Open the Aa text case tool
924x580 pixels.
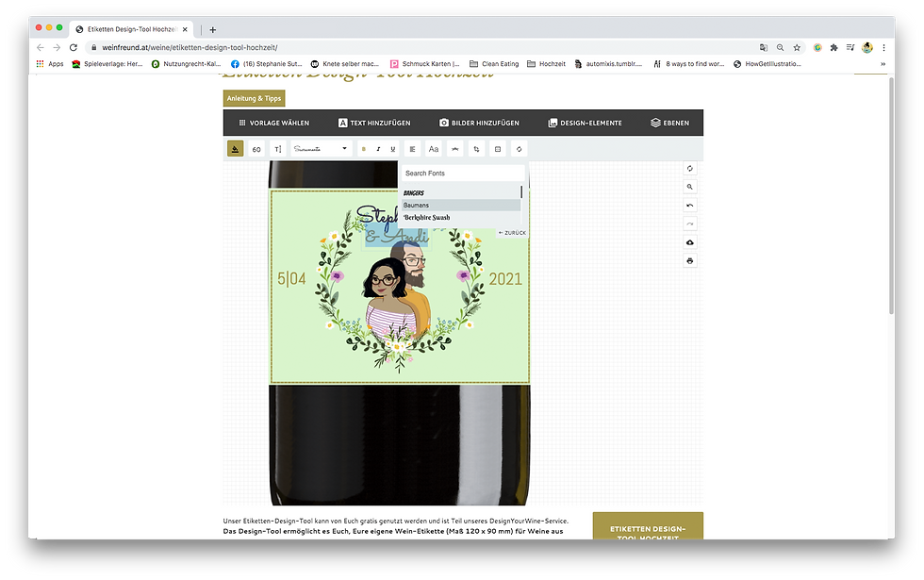pos(434,149)
